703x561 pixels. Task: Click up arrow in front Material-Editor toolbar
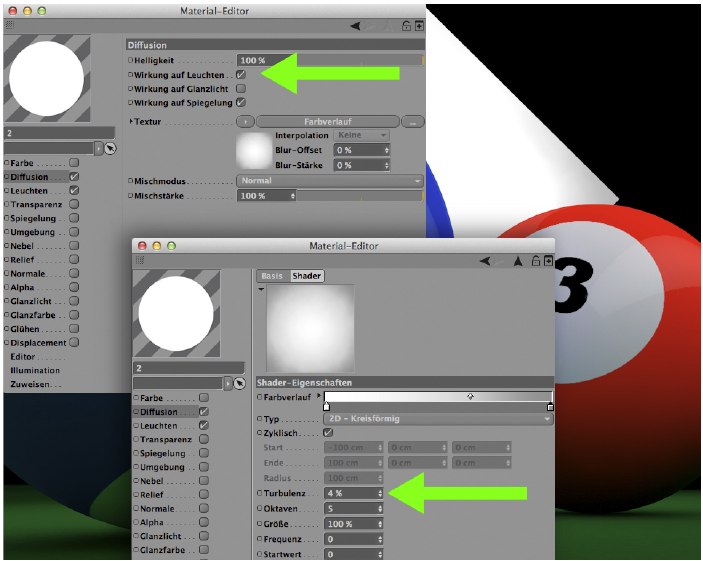point(518,261)
